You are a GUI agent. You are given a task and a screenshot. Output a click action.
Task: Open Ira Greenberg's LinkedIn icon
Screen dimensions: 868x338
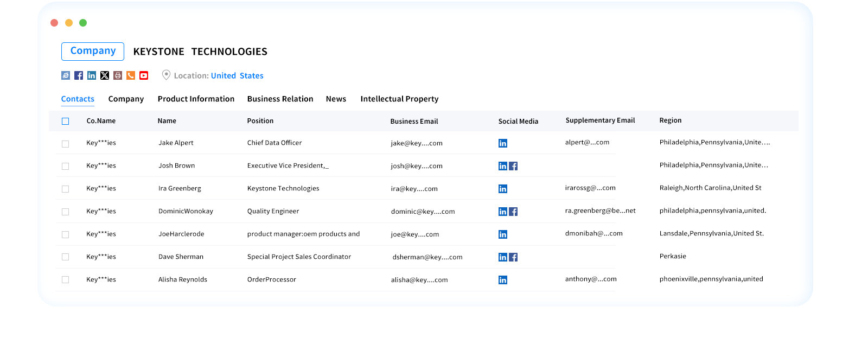pyautogui.click(x=503, y=189)
